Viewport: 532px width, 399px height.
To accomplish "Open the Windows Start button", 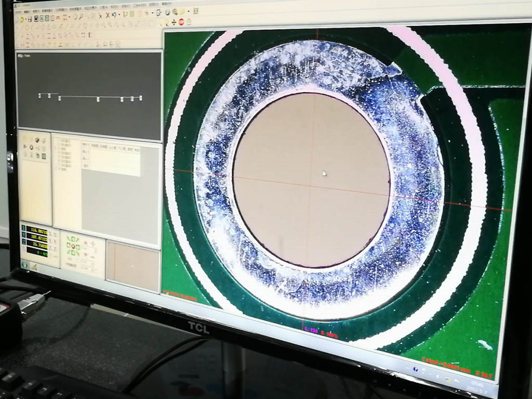I will [24, 265].
